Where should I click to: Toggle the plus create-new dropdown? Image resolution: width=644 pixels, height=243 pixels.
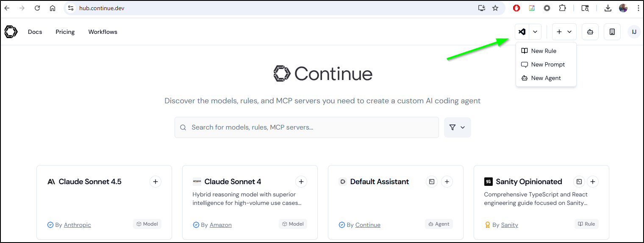564,32
